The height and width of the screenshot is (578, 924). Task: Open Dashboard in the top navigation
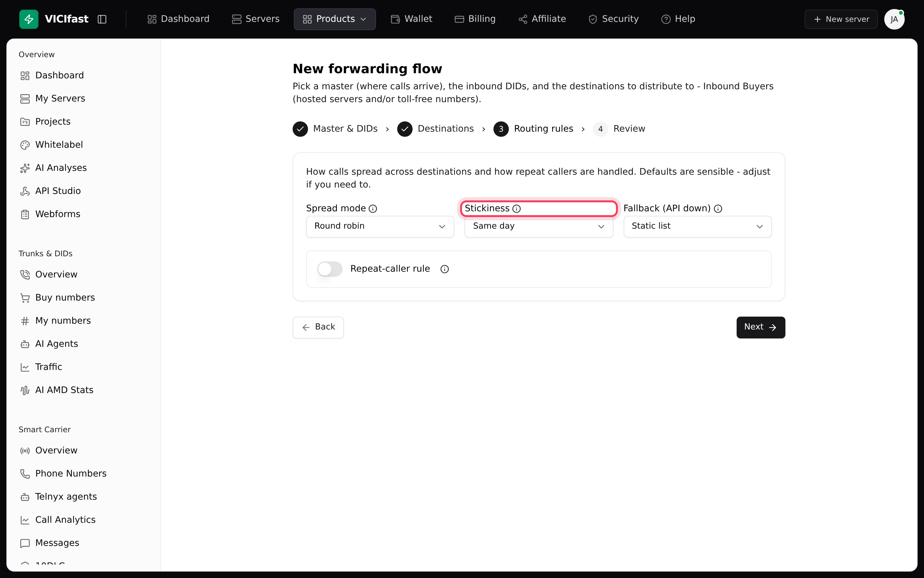(x=178, y=19)
